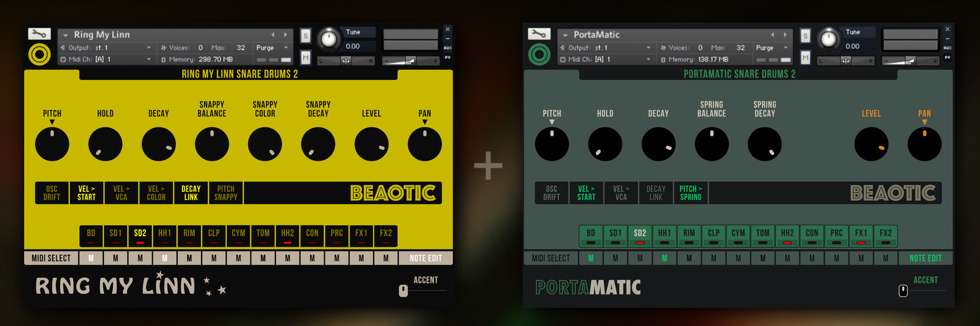Toggle OSC DRIFT in Ring My Linn

52,193
